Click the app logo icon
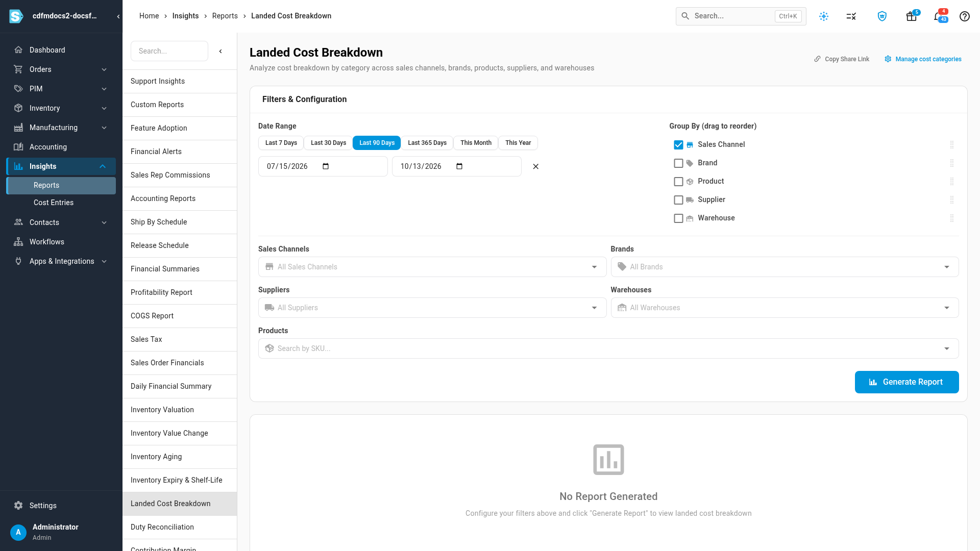 tap(16, 16)
